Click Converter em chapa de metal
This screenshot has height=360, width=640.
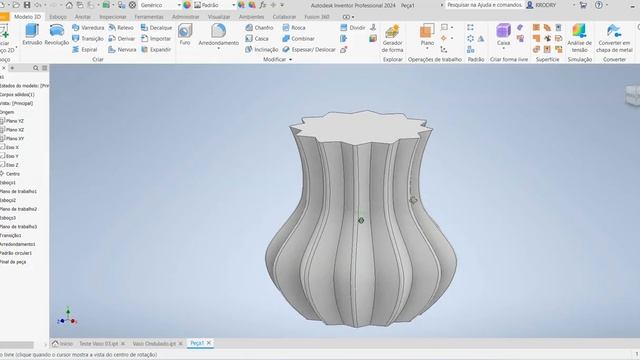click(x=614, y=38)
